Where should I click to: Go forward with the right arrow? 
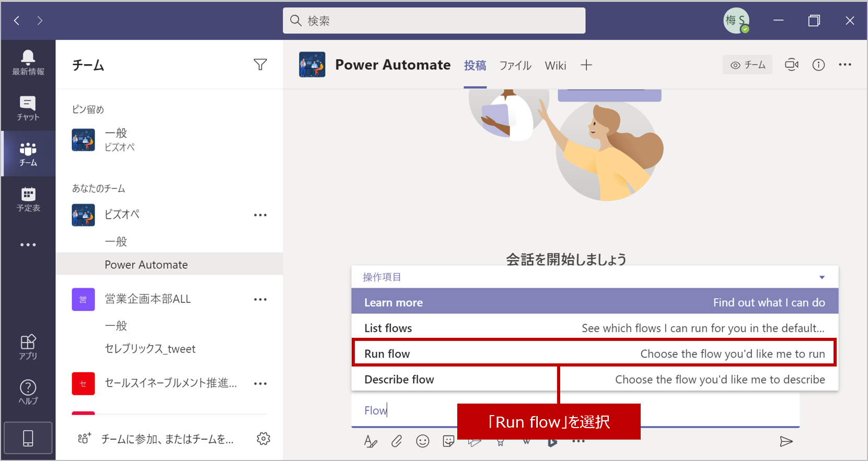[x=40, y=20]
